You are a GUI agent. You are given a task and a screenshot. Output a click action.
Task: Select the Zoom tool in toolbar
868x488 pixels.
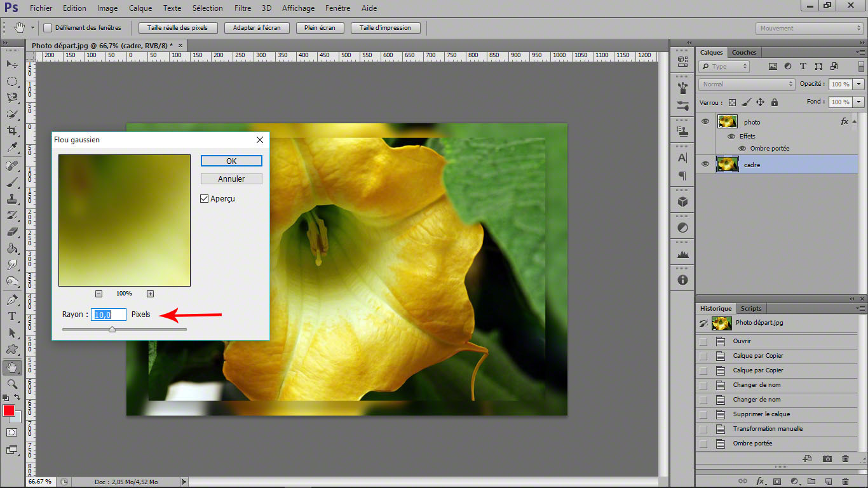point(12,384)
